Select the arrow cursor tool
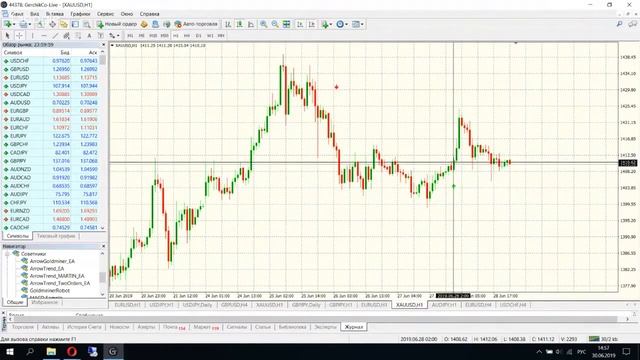The image size is (640, 360). (7, 36)
